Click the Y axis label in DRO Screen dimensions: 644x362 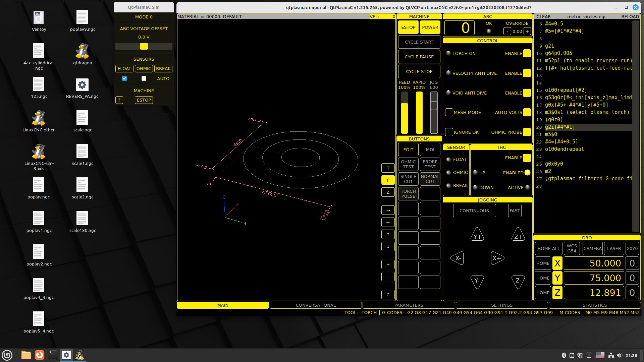pyautogui.click(x=557, y=278)
